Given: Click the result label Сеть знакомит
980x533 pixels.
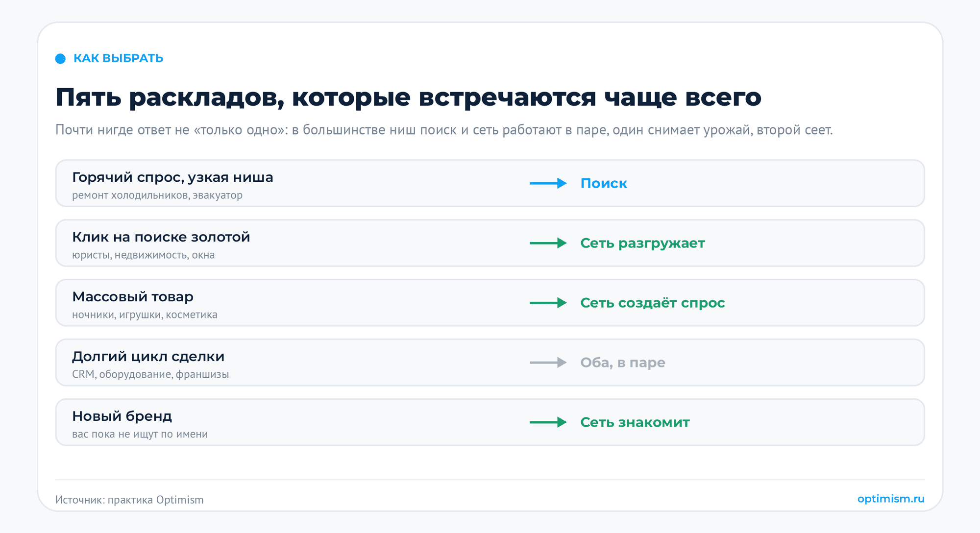Looking at the screenshot, I should pyautogui.click(x=635, y=422).
